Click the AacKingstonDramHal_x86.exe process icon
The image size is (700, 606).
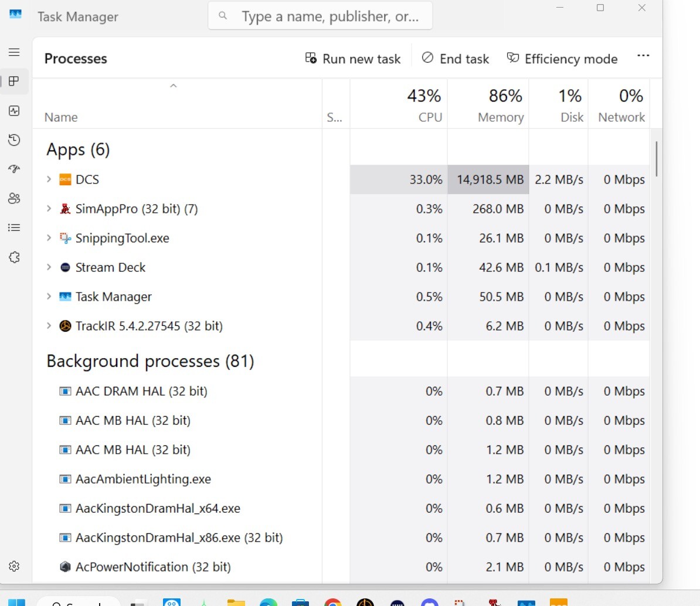(x=65, y=538)
